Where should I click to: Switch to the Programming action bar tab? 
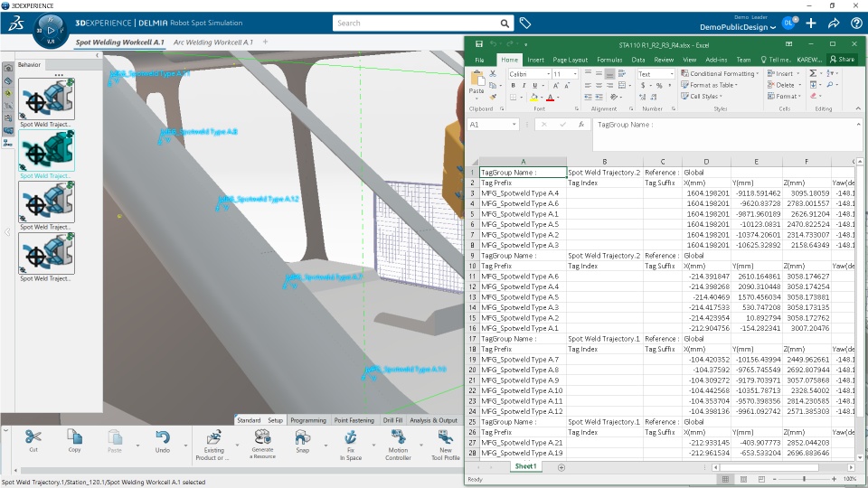(x=308, y=420)
